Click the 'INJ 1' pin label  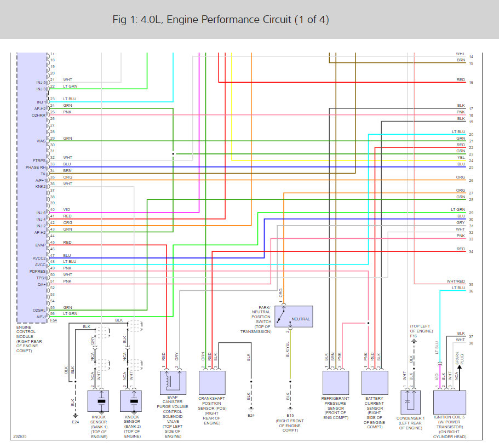pyautogui.click(x=42, y=102)
